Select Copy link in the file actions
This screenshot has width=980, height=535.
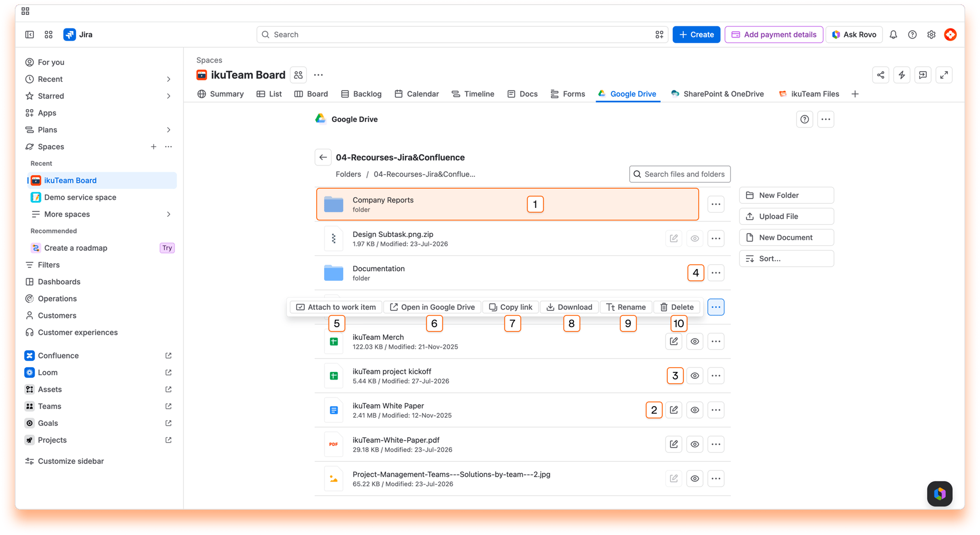click(x=511, y=307)
